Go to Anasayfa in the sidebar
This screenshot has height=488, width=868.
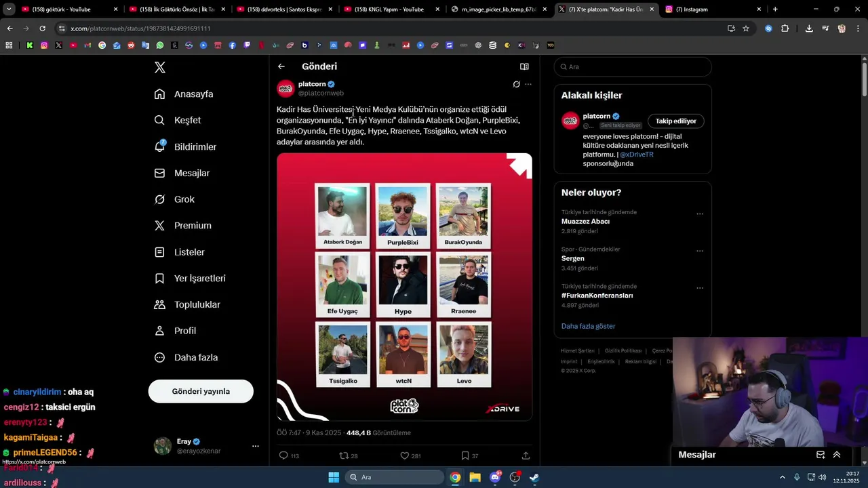184,94
